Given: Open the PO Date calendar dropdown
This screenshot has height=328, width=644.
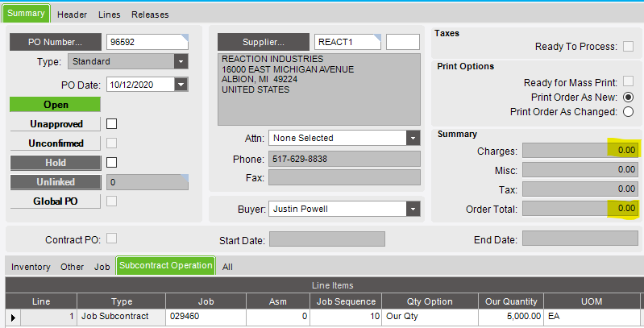Looking at the screenshot, I should 181,85.
